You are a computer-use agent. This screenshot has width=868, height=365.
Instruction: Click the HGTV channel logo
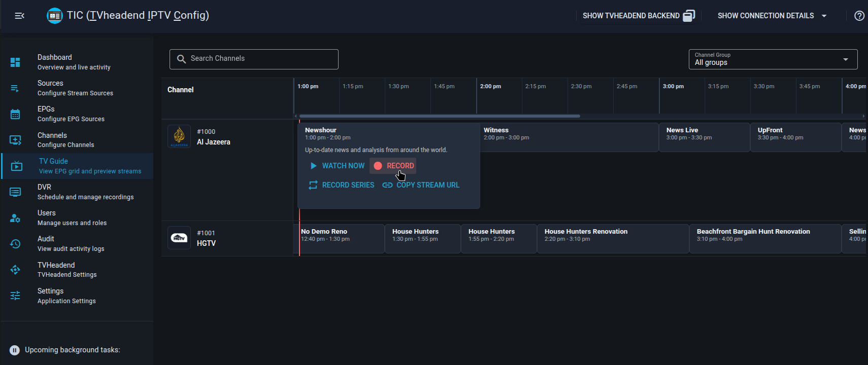[179, 238]
